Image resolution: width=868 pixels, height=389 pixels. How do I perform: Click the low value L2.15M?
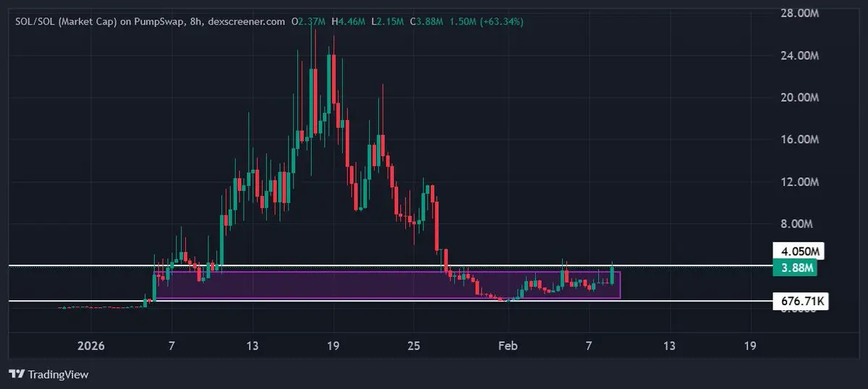pos(388,22)
